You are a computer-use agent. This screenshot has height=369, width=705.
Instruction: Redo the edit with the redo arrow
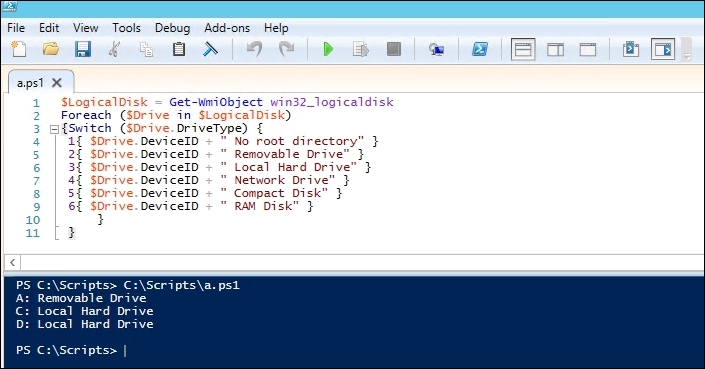pos(286,49)
